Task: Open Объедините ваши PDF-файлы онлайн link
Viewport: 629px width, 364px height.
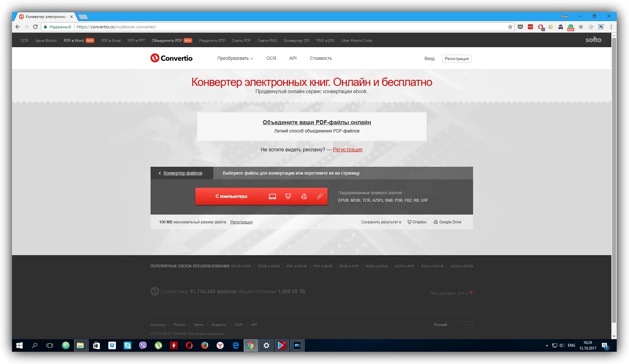Action: click(x=317, y=122)
